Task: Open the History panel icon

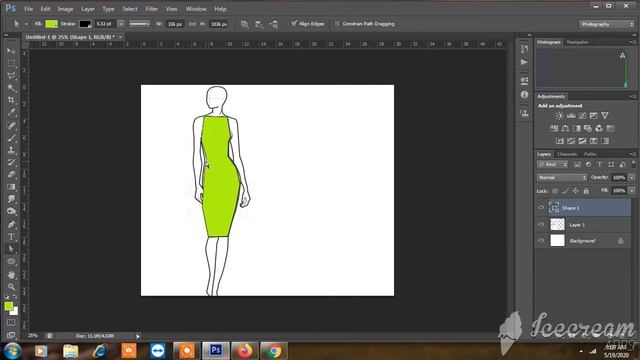Action: [x=524, y=49]
